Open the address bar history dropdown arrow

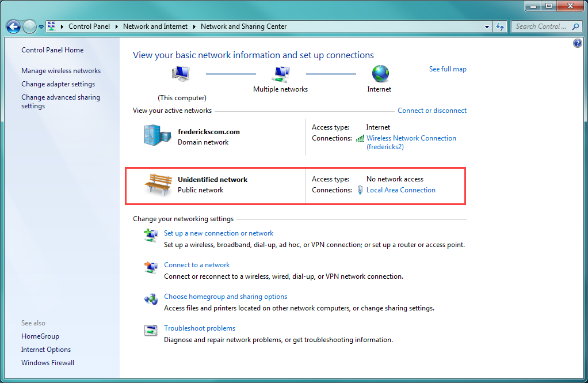487,27
